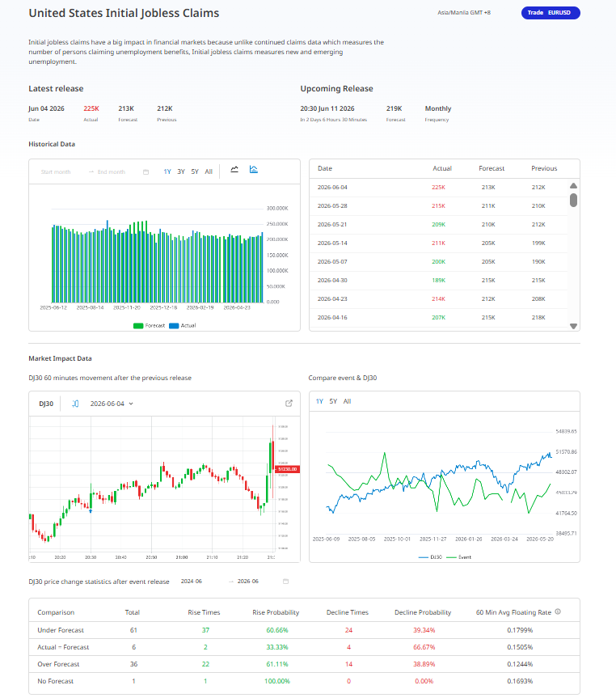
Task: Select the 3Y range in historical data
Action: tap(181, 171)
